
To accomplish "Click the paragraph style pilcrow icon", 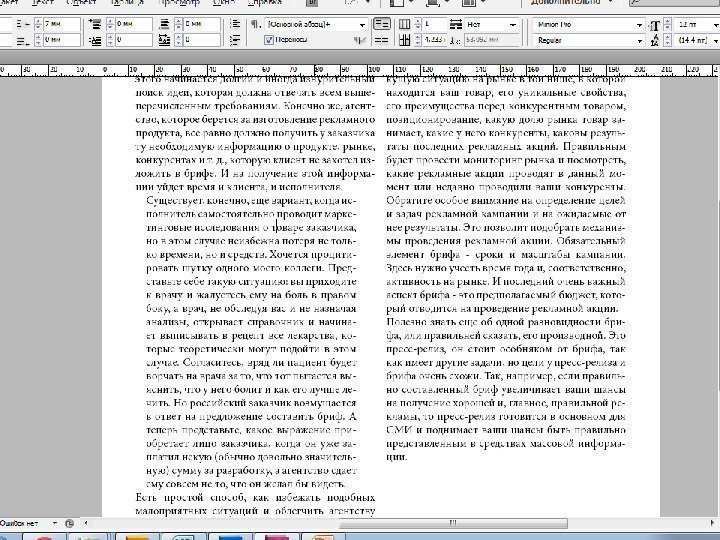I will click(256, 24).
